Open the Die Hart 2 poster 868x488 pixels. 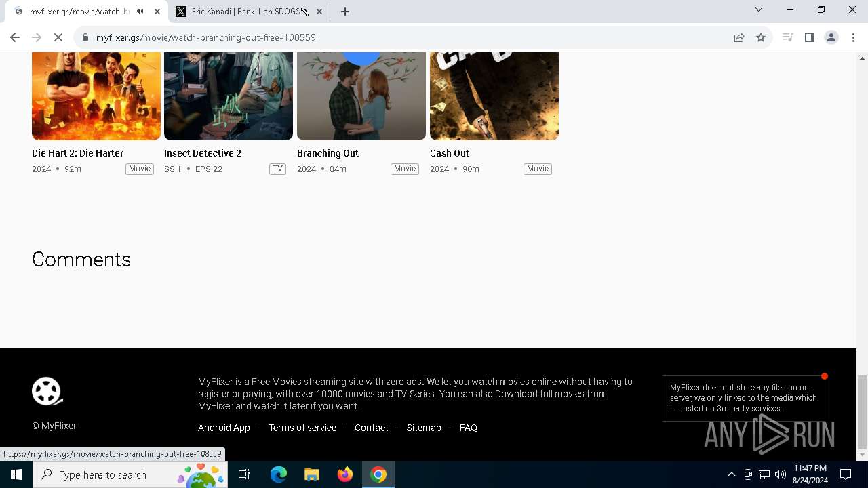point(96,96)
